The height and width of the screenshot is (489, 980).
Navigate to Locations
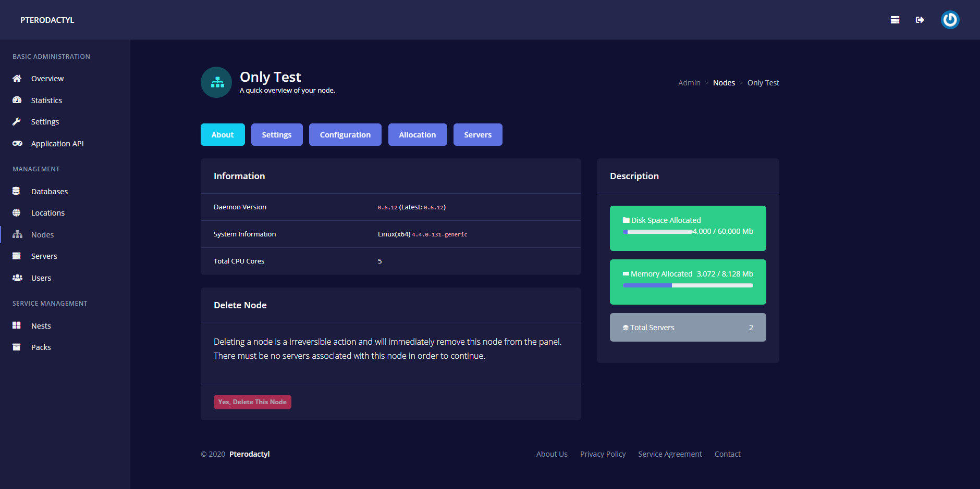coord(48,213)
